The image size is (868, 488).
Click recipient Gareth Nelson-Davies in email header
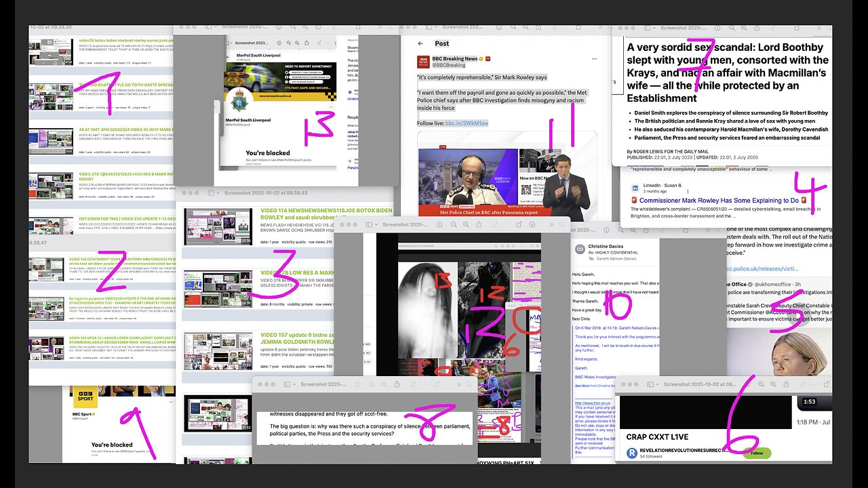[x=616, y=259]
